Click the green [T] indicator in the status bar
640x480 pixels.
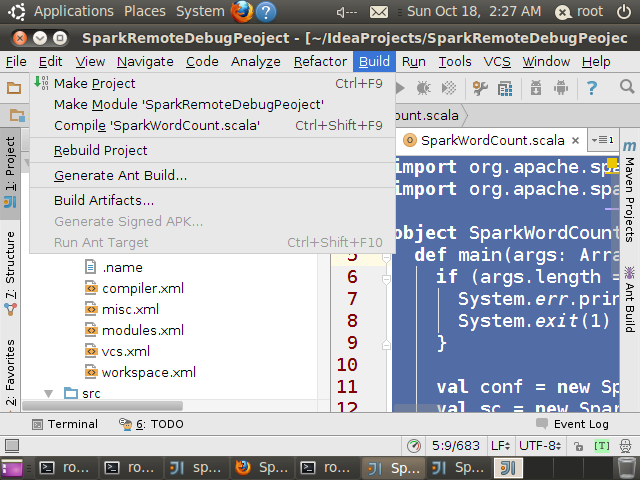[602, 446]
